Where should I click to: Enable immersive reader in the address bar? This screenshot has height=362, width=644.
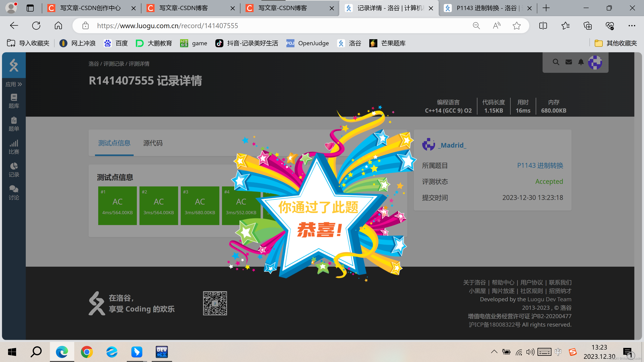[496, 26]
